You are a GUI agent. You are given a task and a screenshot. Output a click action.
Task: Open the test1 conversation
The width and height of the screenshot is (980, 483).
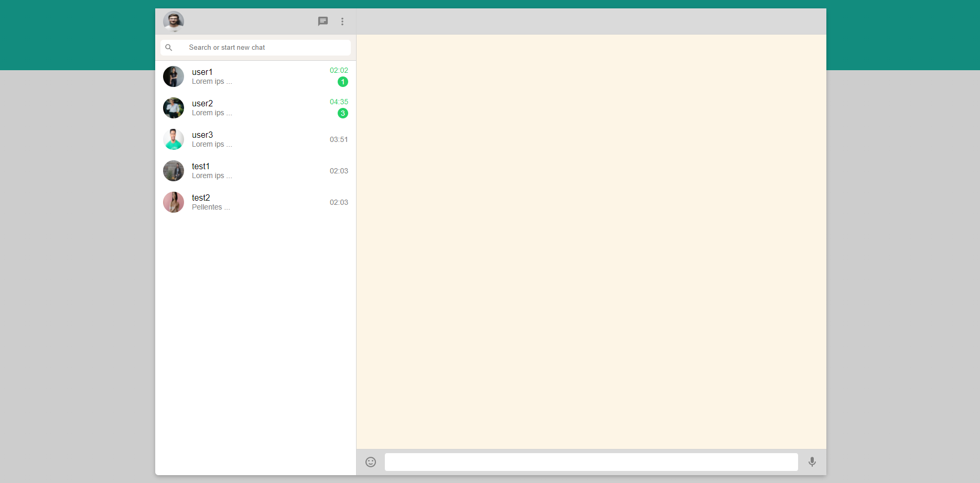(252, 171)
